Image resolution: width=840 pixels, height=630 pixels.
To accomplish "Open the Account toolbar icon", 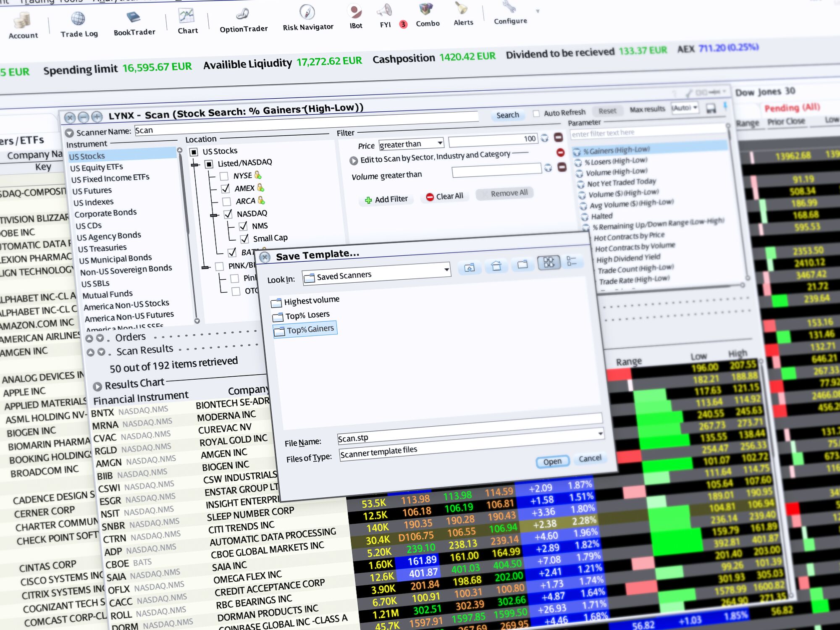I will coord(23,25).
